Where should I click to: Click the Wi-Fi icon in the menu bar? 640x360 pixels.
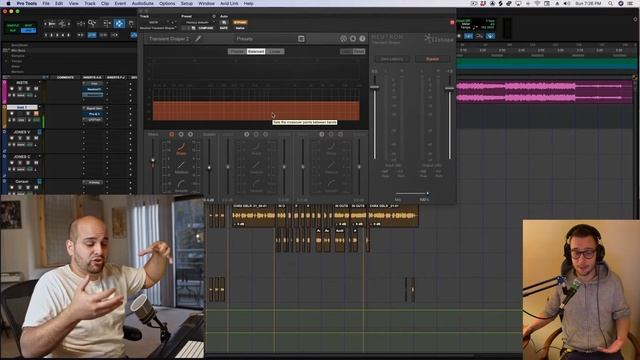point(537,3)
